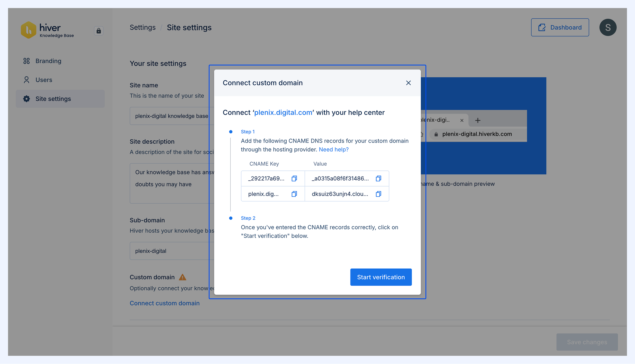Open Users in the sidebar
635x364 pixels.
(60, 80)
